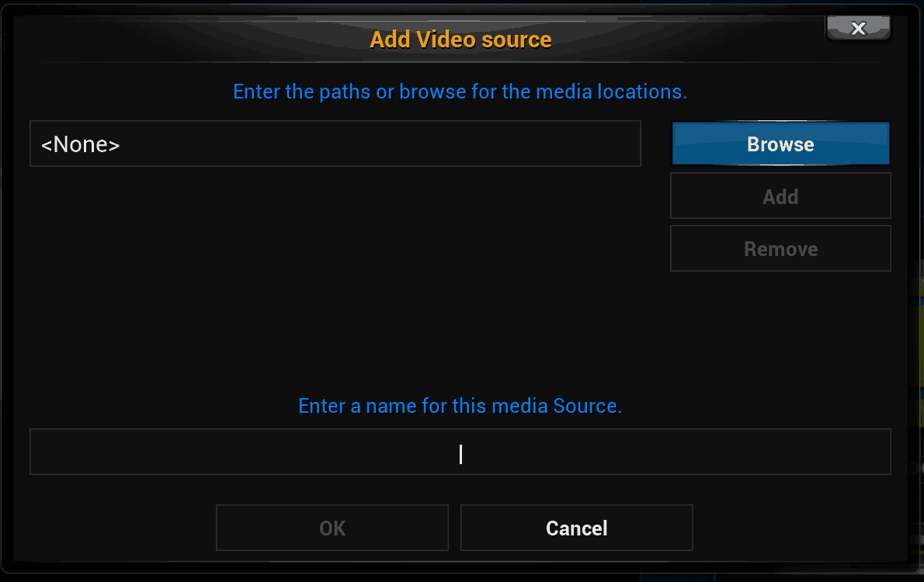Click the Remove path button
The image size is (924, 582).
780,248
